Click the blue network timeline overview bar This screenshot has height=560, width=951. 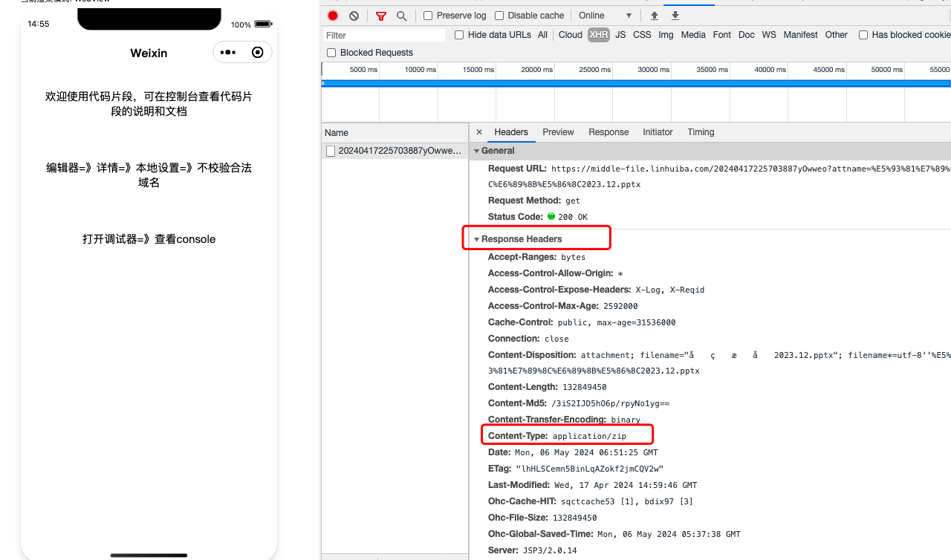[636, 83]
